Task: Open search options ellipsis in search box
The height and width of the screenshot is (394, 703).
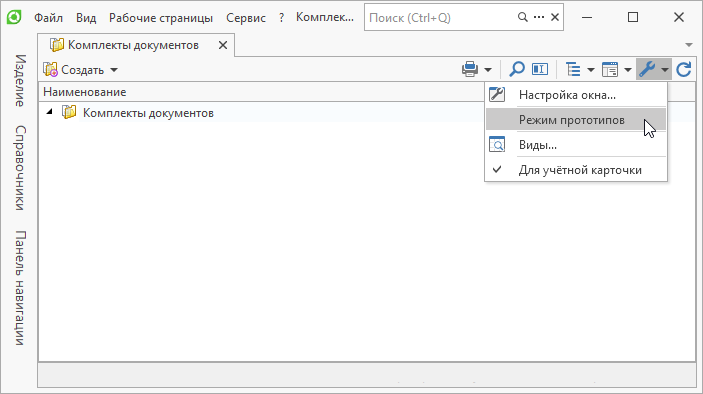Action: pos(539,17)
